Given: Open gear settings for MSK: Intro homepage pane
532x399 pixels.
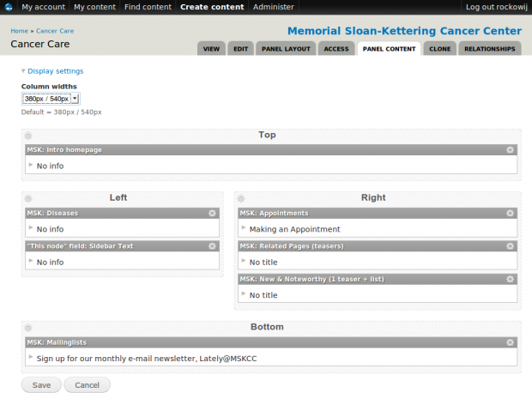Looking at the screenshot, I should 510,150.
